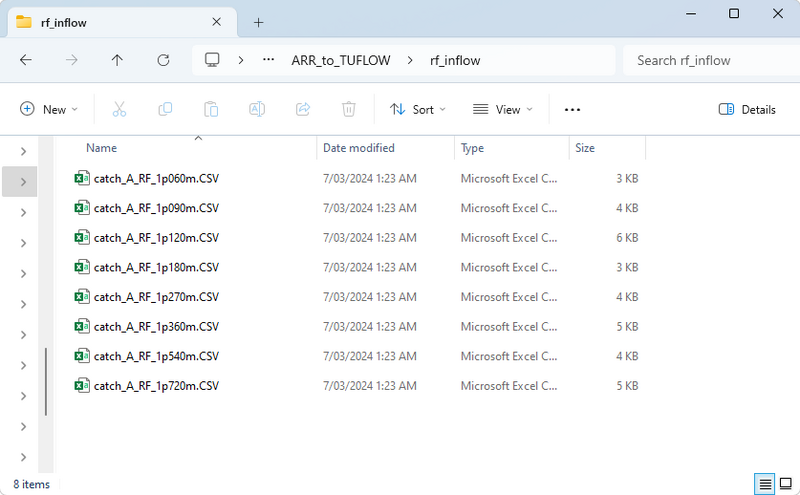
Task: Click the Delete trash icon
Action: pos(349,109)
